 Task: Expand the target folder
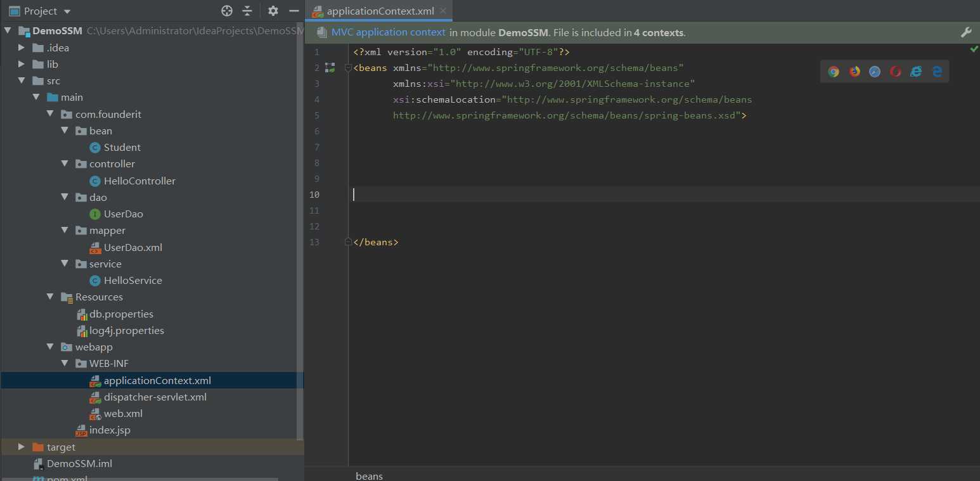coord(22,447)
